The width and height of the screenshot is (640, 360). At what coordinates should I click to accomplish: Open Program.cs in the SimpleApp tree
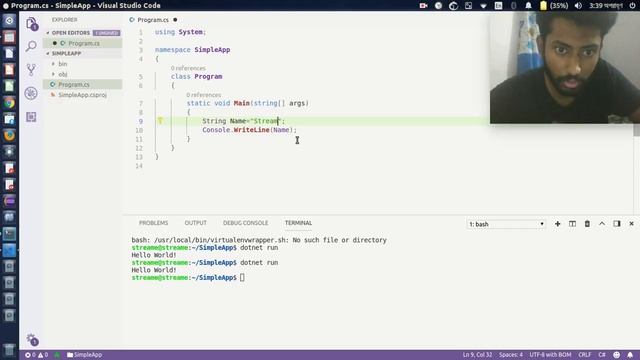pos(74,84)
